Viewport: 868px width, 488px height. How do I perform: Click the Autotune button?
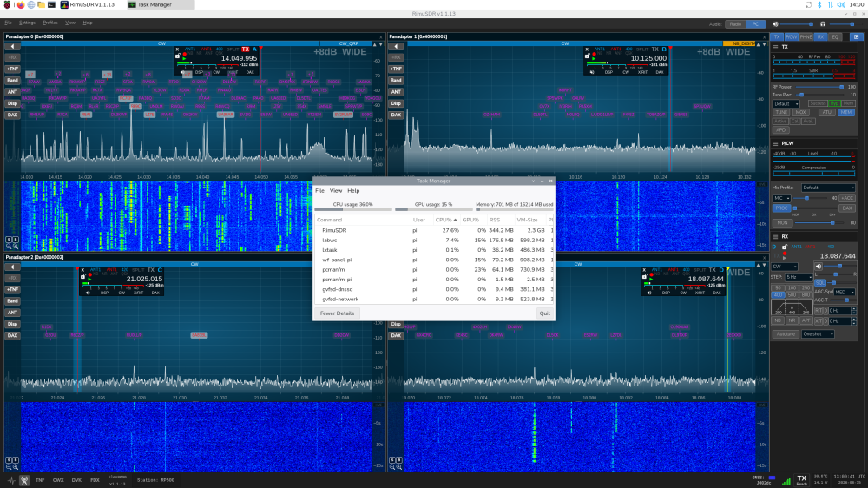click(786, 334)
